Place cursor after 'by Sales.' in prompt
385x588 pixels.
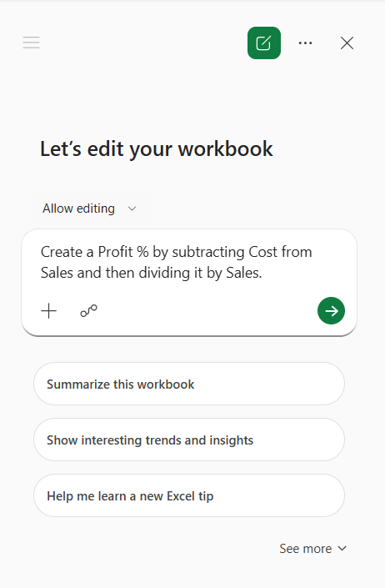click(262, 273)
